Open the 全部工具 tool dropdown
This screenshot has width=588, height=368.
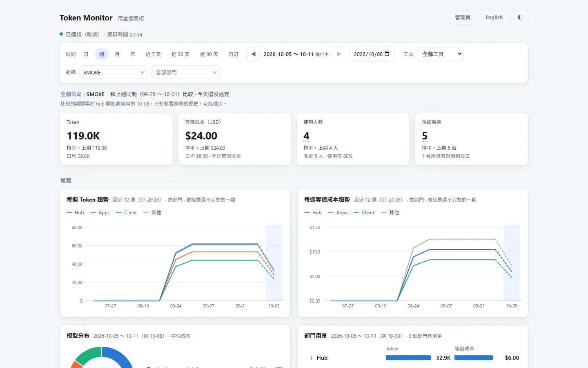coord(440,54)
